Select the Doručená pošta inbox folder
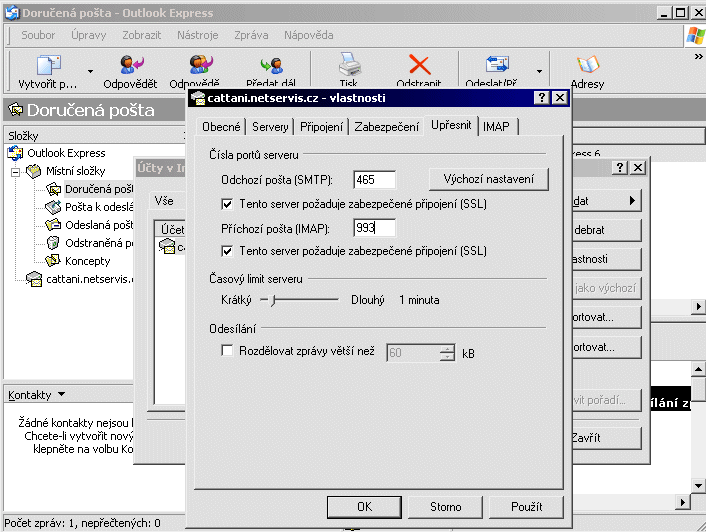Viewport: 706px width, 532px height. (x=99, y=189)
